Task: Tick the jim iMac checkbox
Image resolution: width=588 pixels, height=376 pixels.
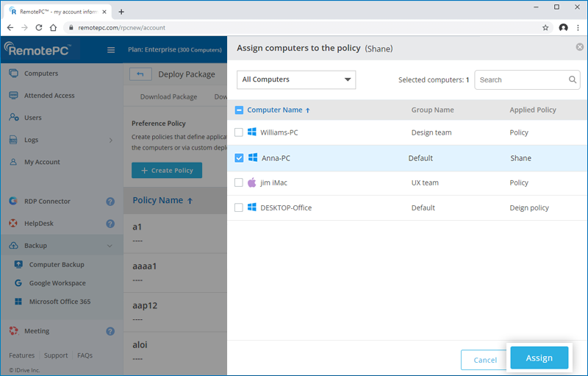Action: [239, 182]
